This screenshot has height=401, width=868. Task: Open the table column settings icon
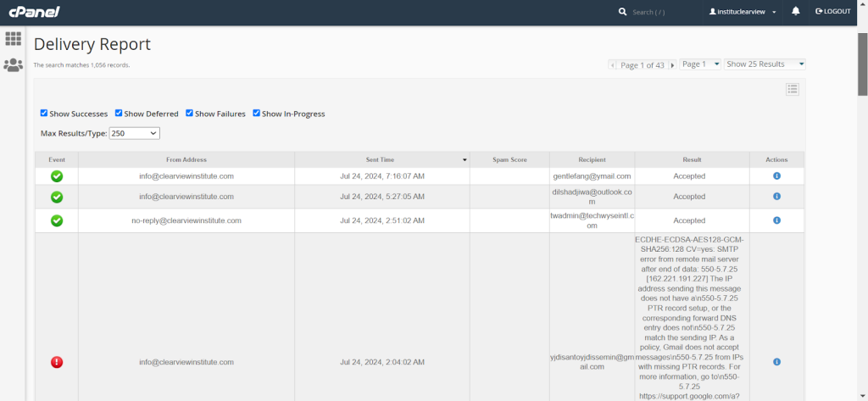[x=793, y=89]
